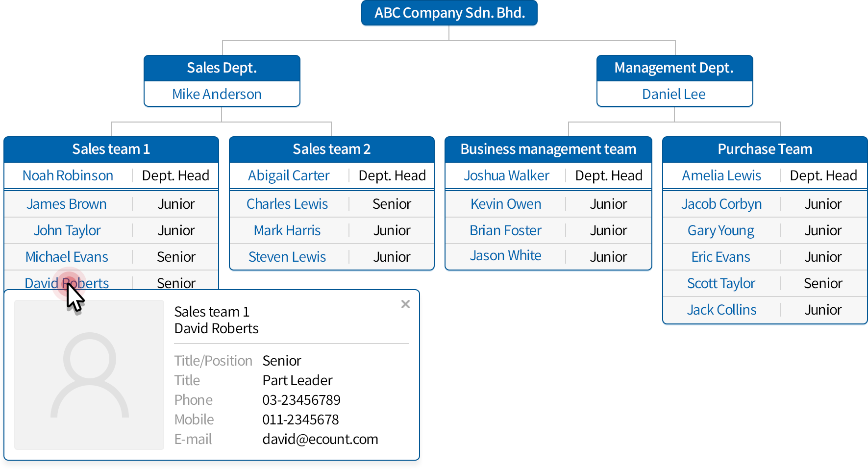Screen dimensions: 868x469
Task: Close the David Roberts contact card
Action: [x=405, y=304]
